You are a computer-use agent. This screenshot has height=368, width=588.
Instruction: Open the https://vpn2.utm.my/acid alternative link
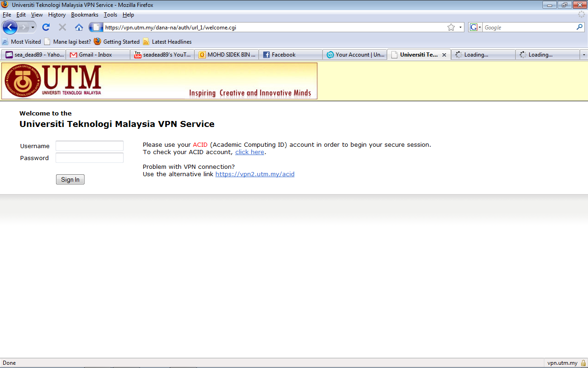[x=255, y=174]
